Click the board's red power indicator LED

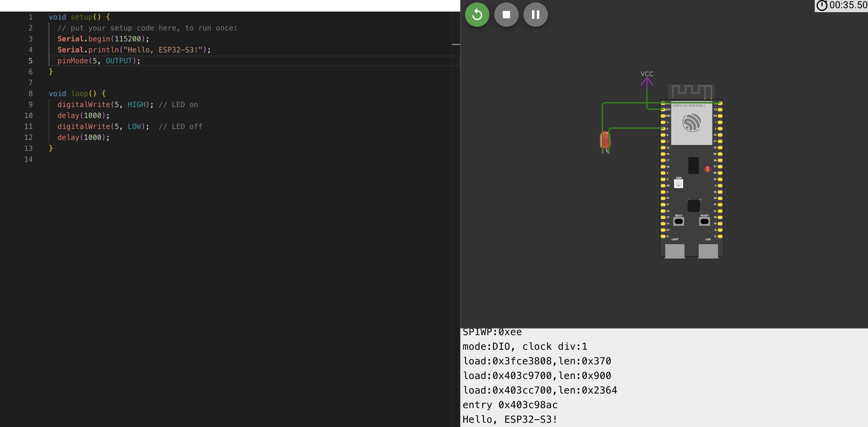(707, 169)
